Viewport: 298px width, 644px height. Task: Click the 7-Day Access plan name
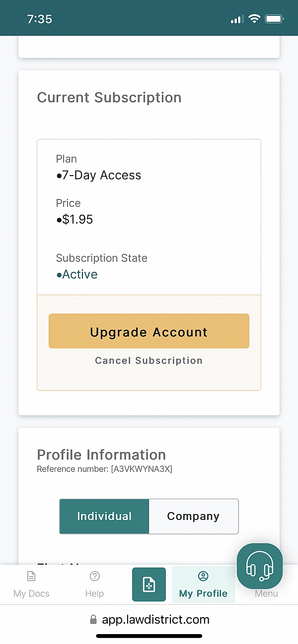pyautogui.click(x=101, y=175)
